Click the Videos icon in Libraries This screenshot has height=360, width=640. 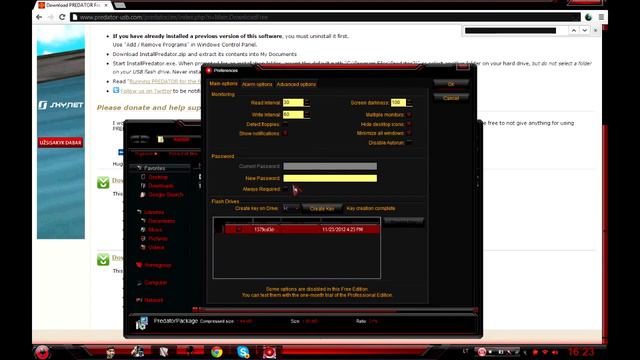coord(143,247)
